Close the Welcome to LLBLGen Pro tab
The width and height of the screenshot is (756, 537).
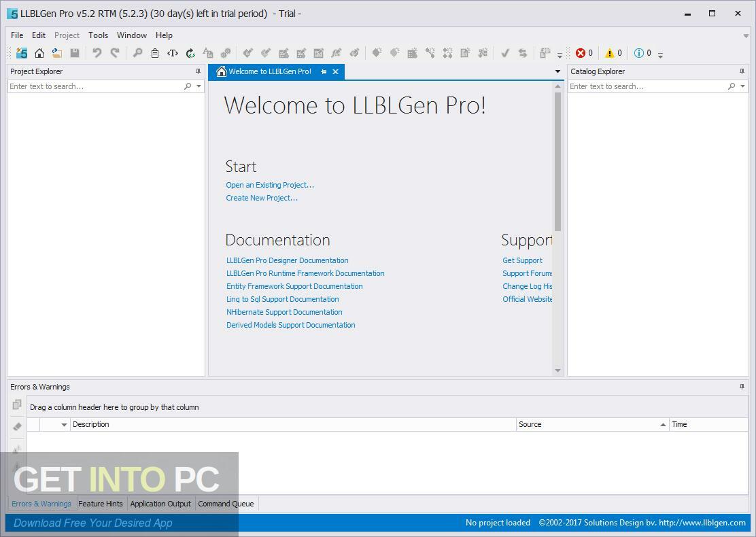point(336,72)
